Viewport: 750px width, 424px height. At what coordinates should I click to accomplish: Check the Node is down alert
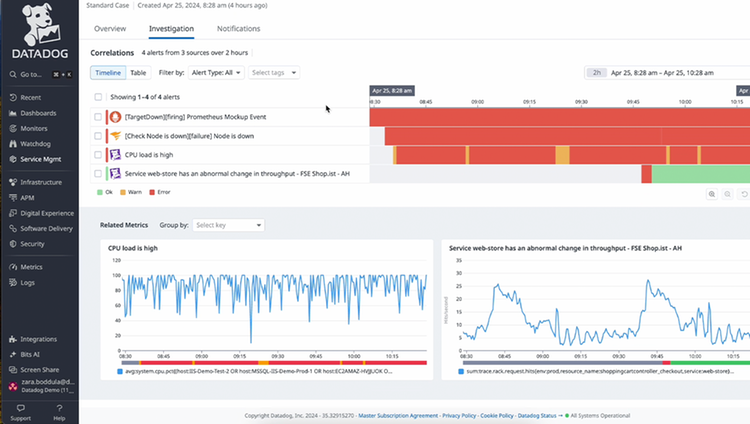(x=98, y=136)
